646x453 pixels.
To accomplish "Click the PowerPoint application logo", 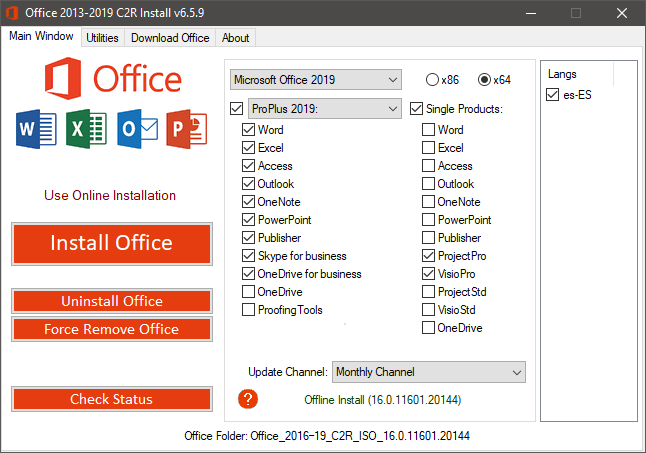I will [187, 129].
